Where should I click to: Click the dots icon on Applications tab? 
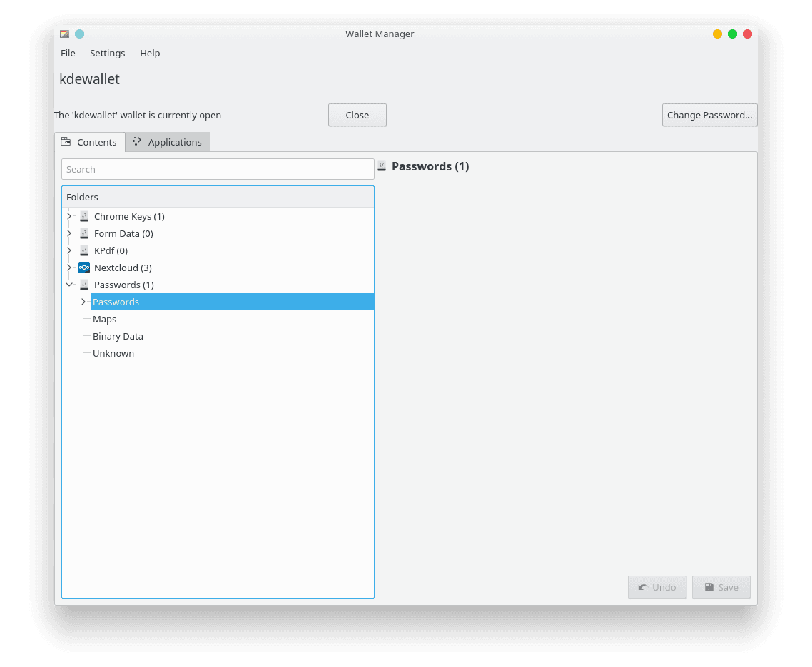click(x=137, y=141)
